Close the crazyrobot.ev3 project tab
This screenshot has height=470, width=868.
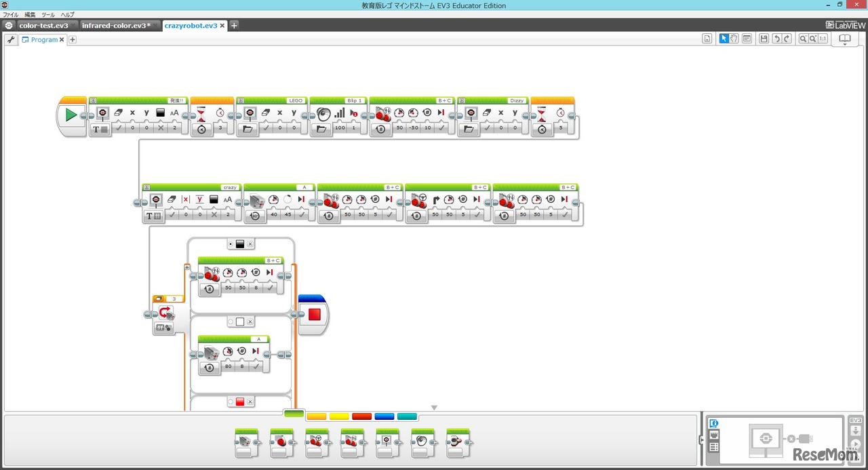pyautogui.click(x=223, y=25)
